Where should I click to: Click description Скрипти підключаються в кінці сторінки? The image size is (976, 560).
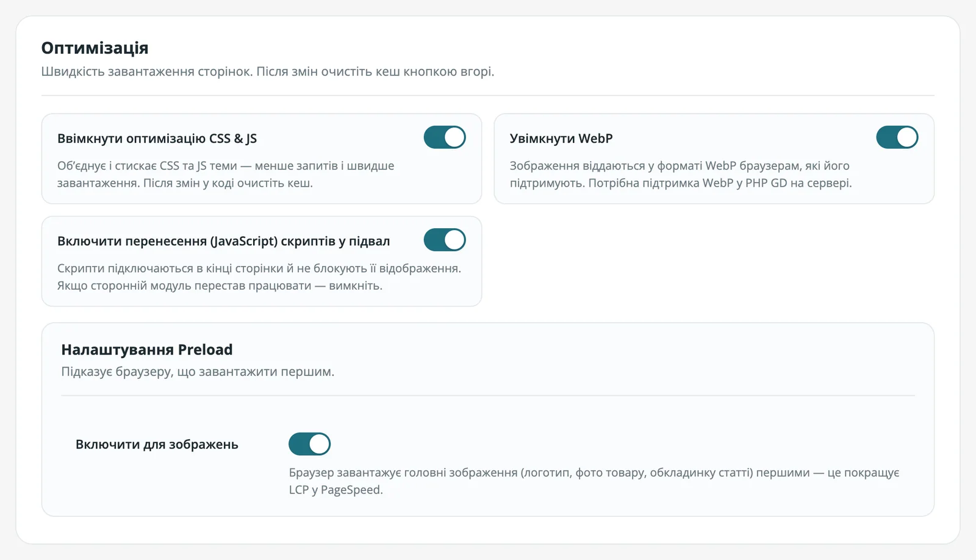pyautogui.click(x=259, y=277)
